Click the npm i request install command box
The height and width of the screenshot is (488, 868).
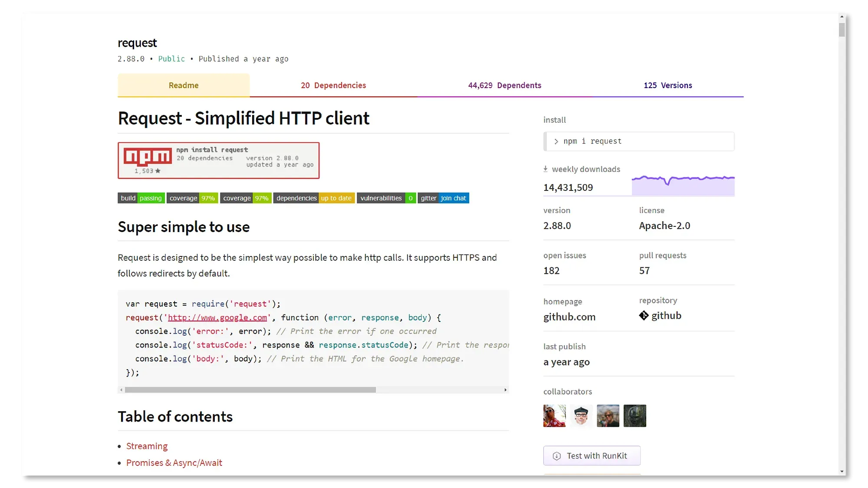pos(638,141)
